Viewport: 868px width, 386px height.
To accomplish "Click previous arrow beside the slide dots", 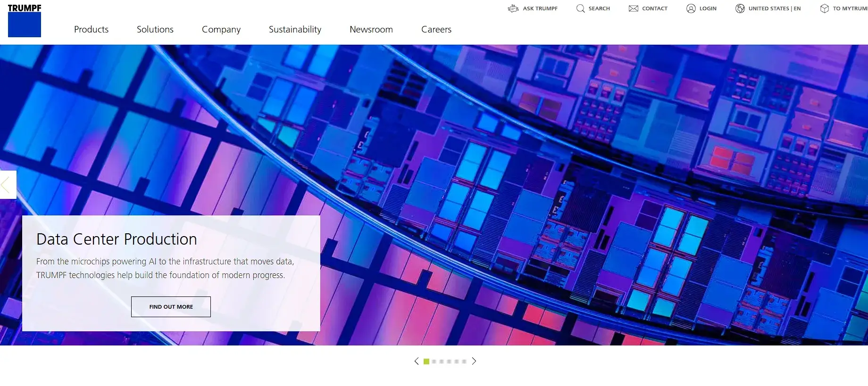I will [417, 361].
